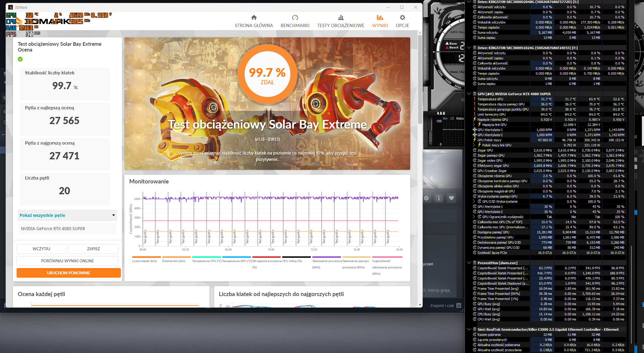Viewport: 644px width, 353px height.
Task: Collapse the PresentMon dwm.exe sensor group
Action: coord(469,263)
